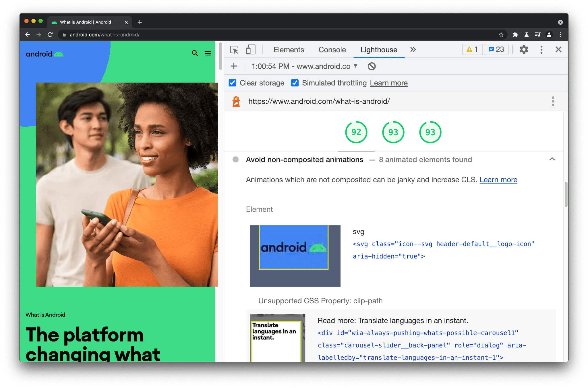The image size is (588, 388).
Task: Click the expand panels chevron icon
Action: 413,50
